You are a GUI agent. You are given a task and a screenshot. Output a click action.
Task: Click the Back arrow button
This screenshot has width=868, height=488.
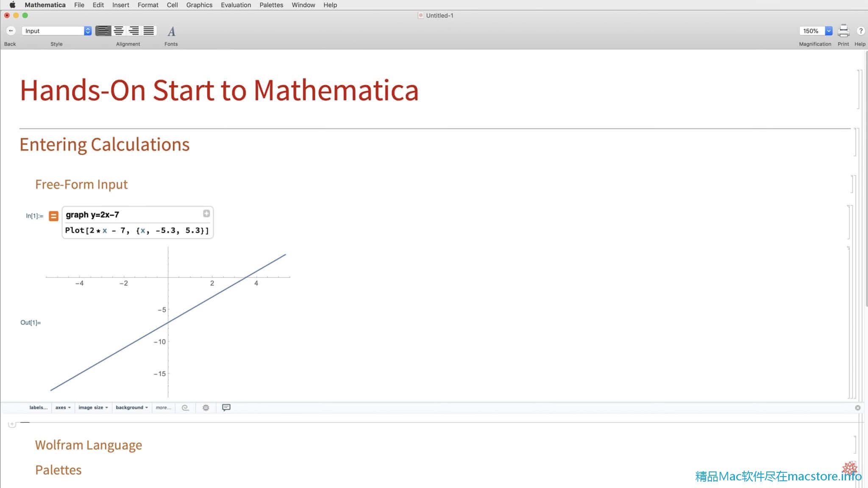(11, 31)
